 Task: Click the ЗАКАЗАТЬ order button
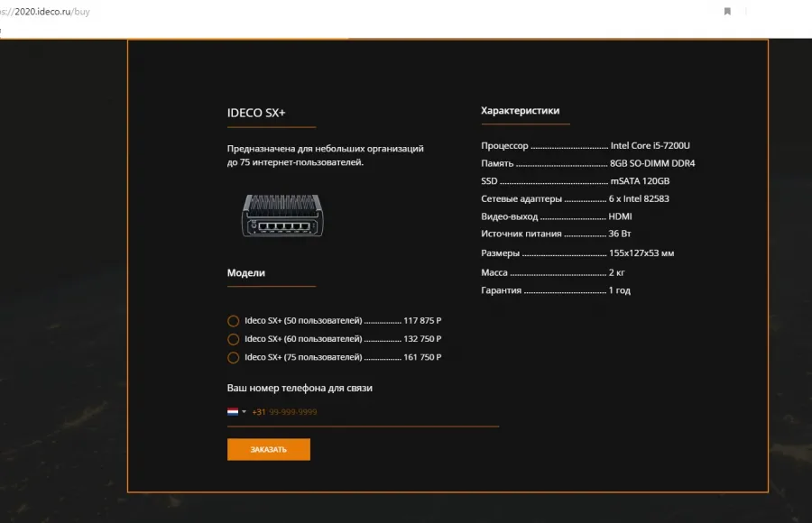[269, 449]
